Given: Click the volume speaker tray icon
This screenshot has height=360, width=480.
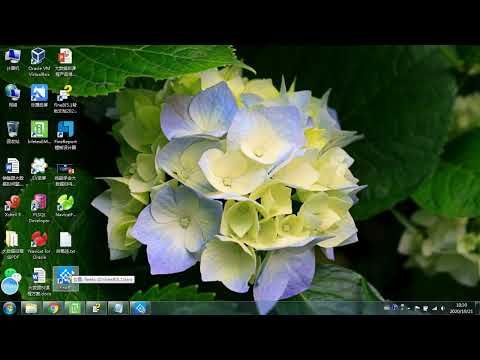Looking at the screenshot, I should pyautogui.click(x=443, y=308).
